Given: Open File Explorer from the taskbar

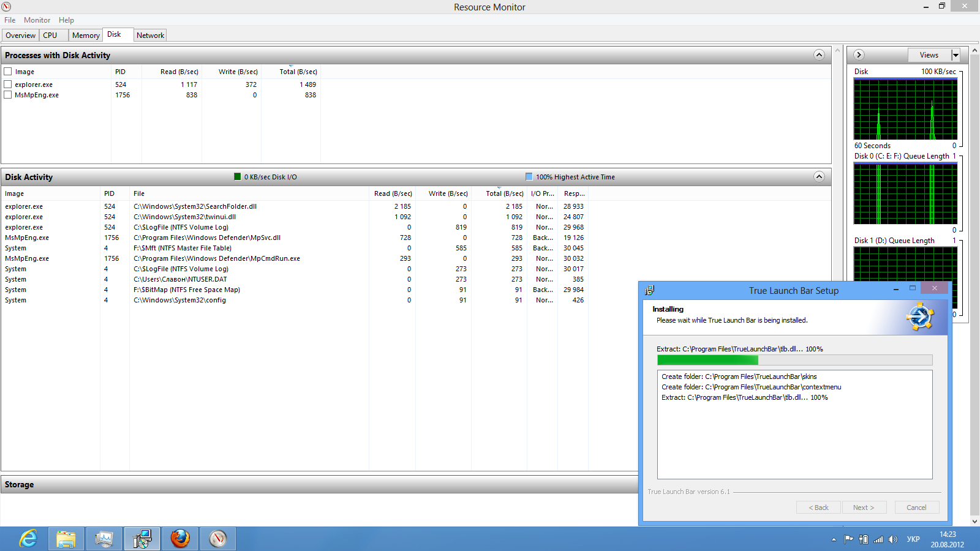Looking at the screenshot, I should 66,539.
